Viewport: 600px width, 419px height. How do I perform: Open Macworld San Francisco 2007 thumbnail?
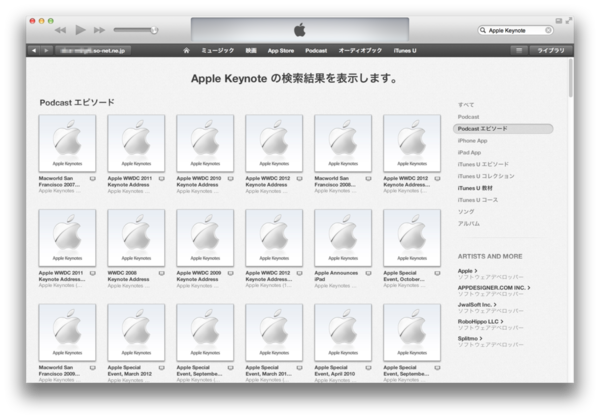[67, 143]
